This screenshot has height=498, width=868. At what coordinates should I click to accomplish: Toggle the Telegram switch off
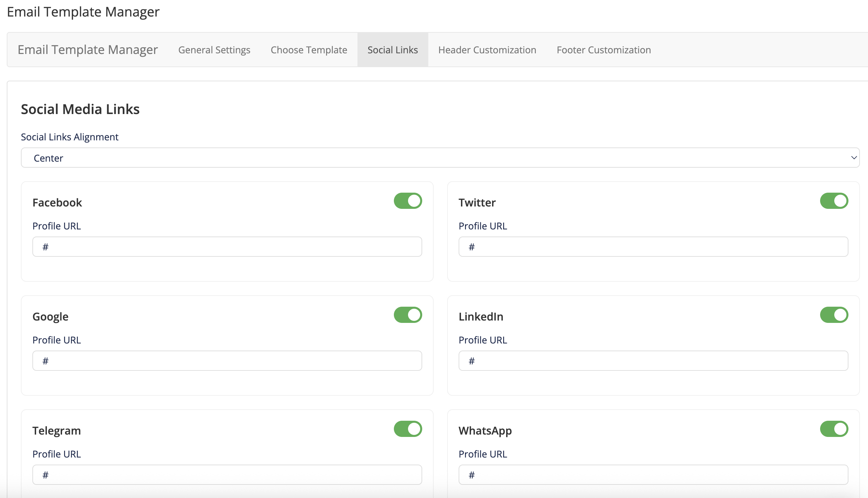point(407,428)
